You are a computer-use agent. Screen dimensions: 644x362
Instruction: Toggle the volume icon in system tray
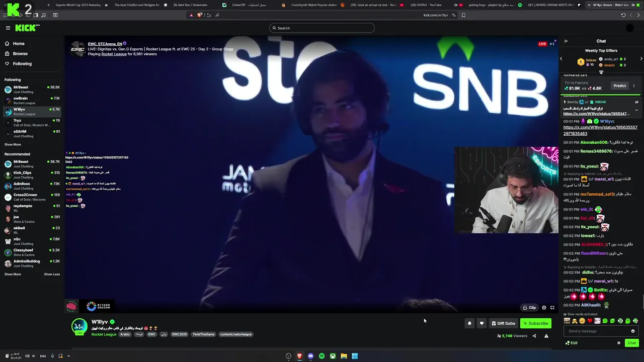click(x=27, y=356)
